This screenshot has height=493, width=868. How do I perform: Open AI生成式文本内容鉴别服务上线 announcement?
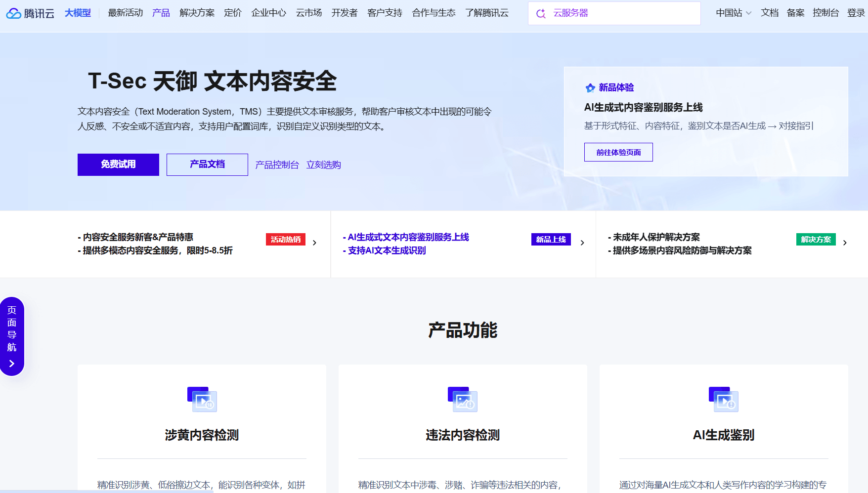(x=406, y=237)
